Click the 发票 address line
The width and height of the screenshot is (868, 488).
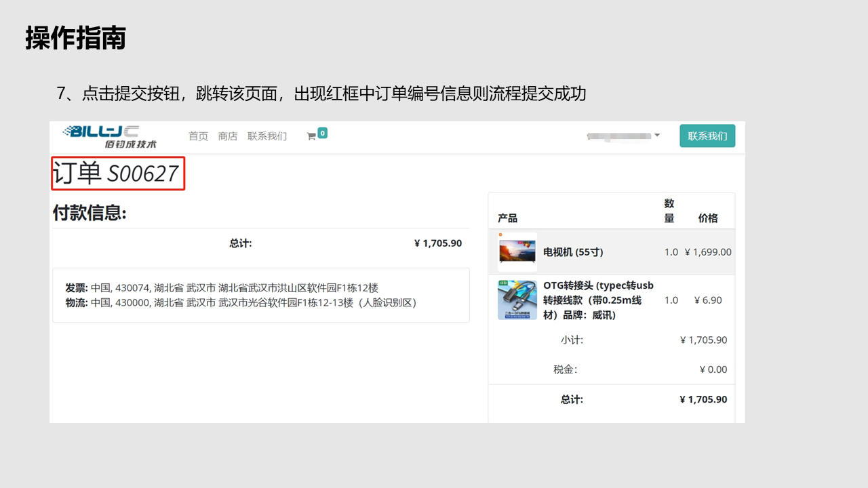[x=222, y=288]
